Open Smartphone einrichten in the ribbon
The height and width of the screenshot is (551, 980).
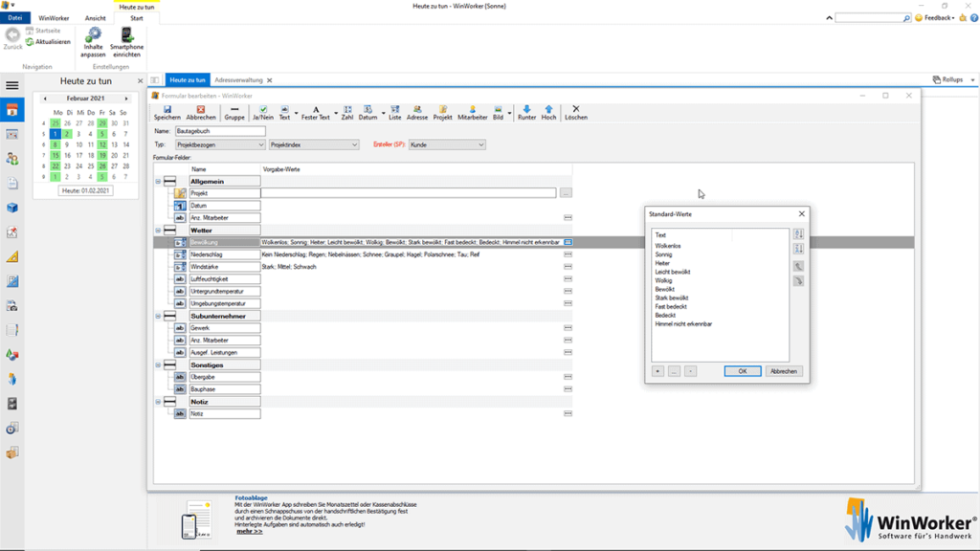[x=126, y=42]
